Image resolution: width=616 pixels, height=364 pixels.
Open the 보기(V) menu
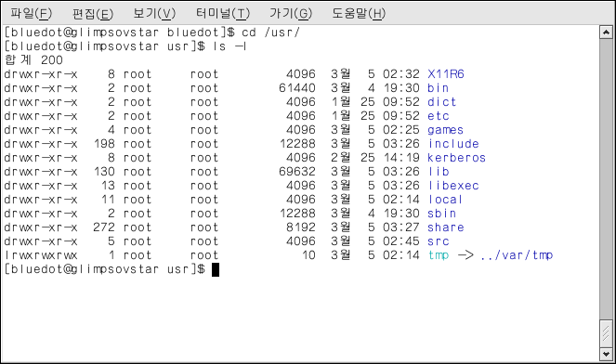(154, 14)
